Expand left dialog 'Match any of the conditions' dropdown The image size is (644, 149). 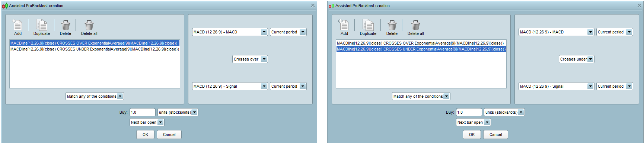pyautogui.click(x=120, y=96)
